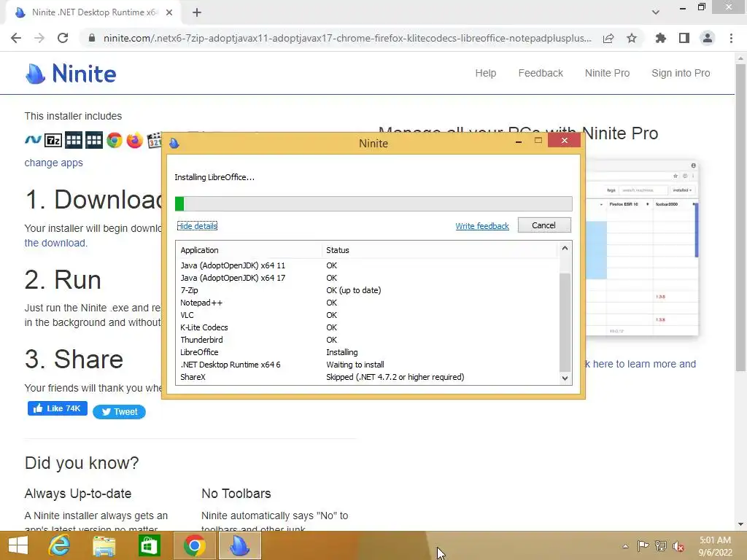Click the Chrome icon in installer includes
This screenshot has height=560, width=747.
115,140
